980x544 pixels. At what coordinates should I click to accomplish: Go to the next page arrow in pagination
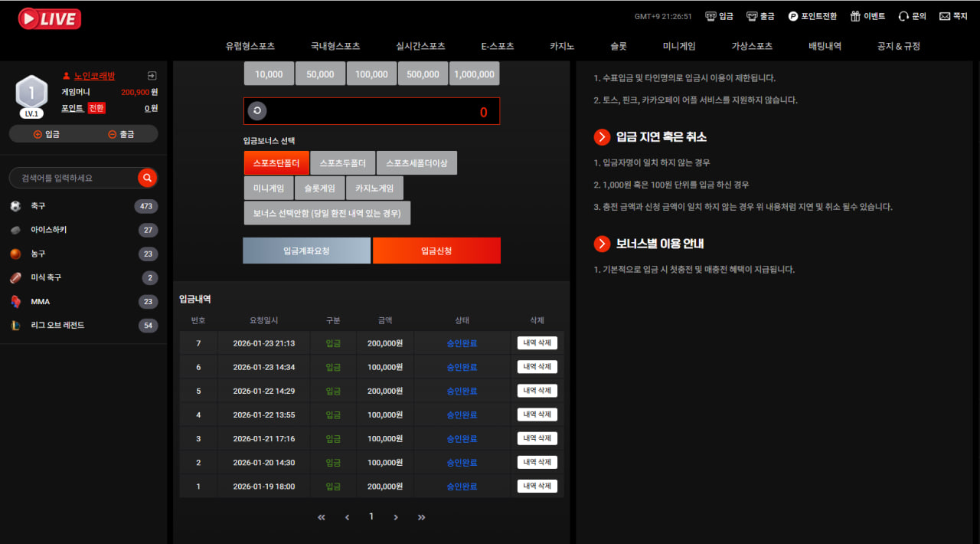tap(396, 517)
